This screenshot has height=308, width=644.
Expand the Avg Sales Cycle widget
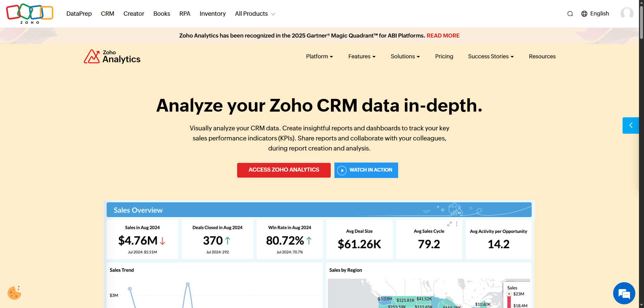449,224
